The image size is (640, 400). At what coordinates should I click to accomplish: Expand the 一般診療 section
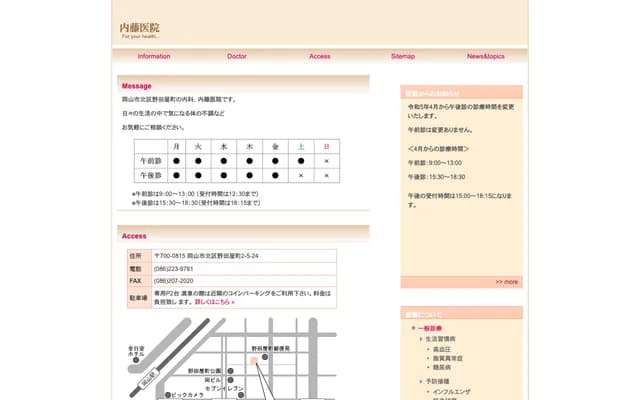[x=430, y=328]
